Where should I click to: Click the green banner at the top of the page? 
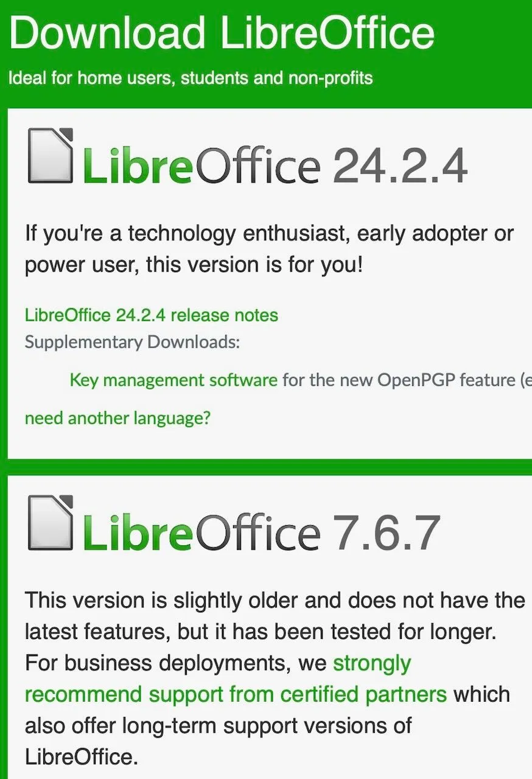click(266, 52)
